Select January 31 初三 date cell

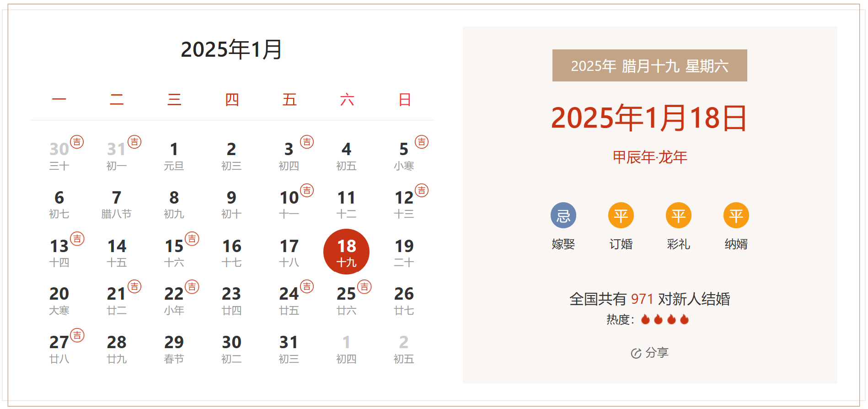tap(289, 349)
